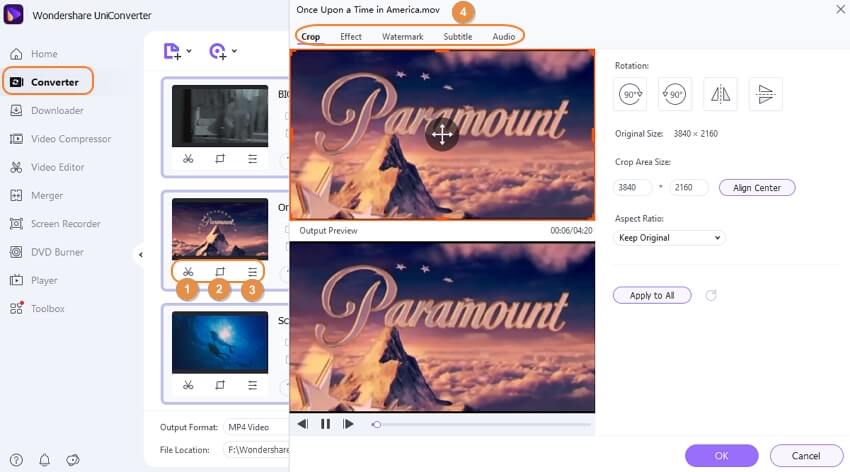The height and width of the screenshot is (472, 850).
Task: Switch to the Audio tab
Action: click(x=504, y=36)
